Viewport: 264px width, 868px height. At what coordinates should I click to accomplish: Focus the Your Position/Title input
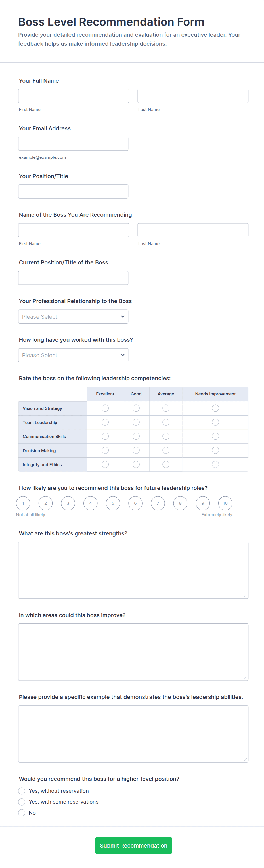[x=73, y=191]
